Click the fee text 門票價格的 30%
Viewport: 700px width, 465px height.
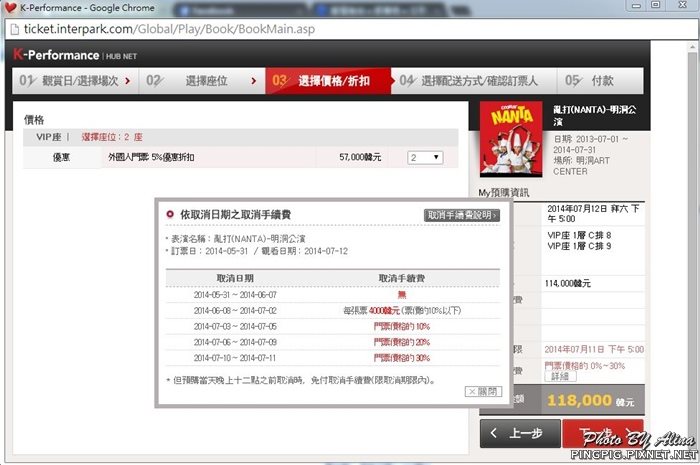402,358
